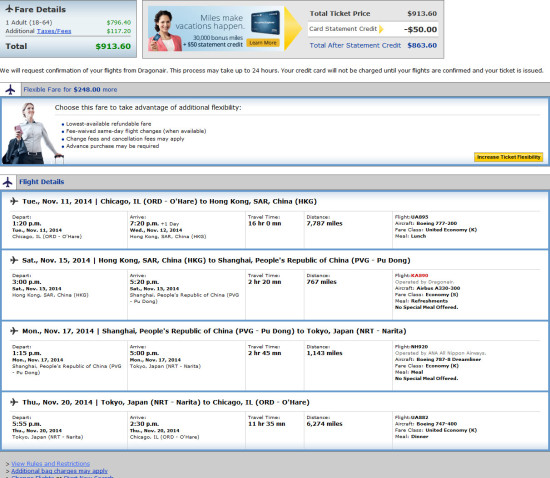550x478 pixels.
Task: Click the Meal: Lunch entry
Action: [x=410, y=236]
